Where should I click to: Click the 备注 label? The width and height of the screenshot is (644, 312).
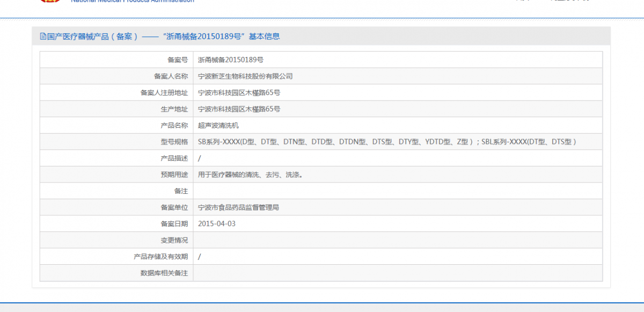click(x=181, y=191)
